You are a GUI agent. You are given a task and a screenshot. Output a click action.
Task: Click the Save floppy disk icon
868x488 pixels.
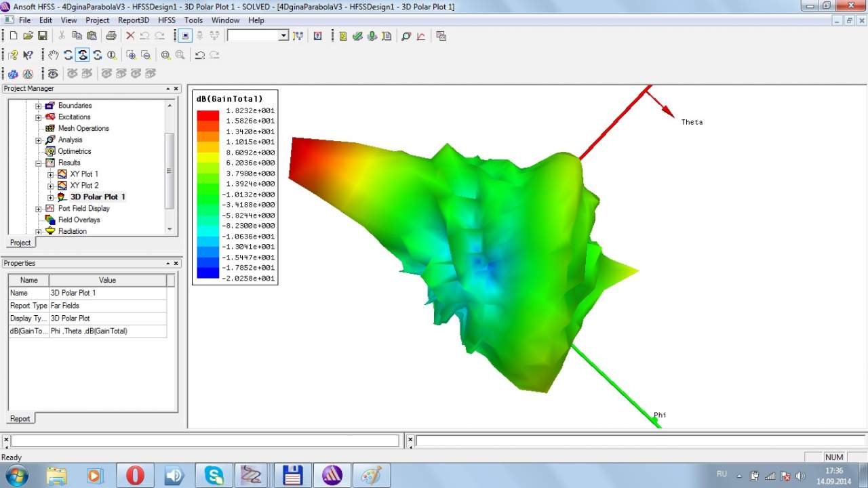point(42,36)
